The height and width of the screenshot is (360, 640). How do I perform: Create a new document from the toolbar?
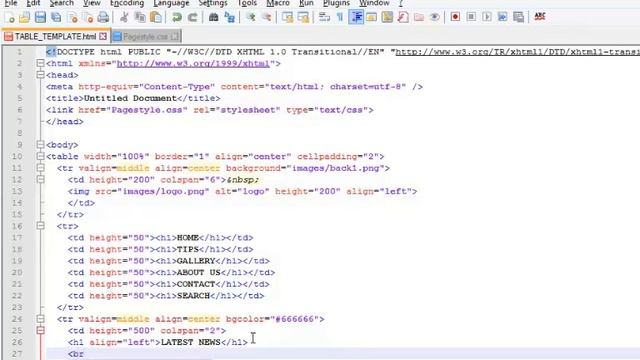9,17
